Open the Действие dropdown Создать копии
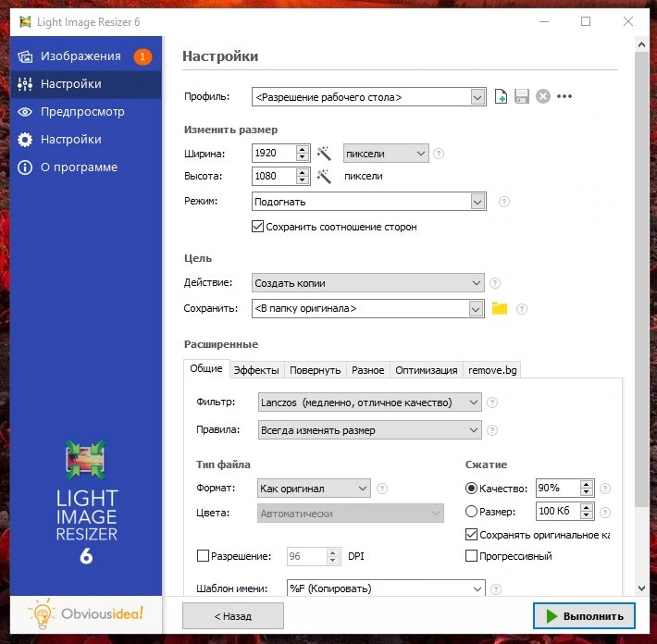Image resolution: width=657 pixels, height=644 pixels. pos(368,283)
